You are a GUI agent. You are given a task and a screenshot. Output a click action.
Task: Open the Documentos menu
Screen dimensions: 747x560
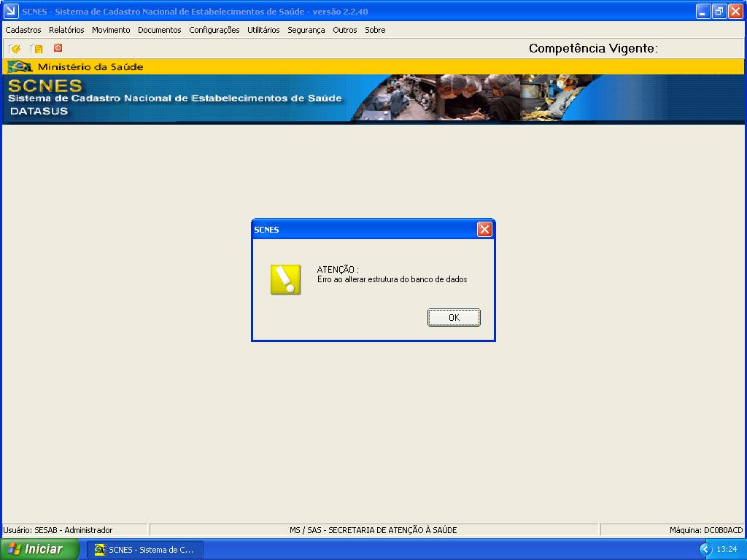(x=160, y=30)
